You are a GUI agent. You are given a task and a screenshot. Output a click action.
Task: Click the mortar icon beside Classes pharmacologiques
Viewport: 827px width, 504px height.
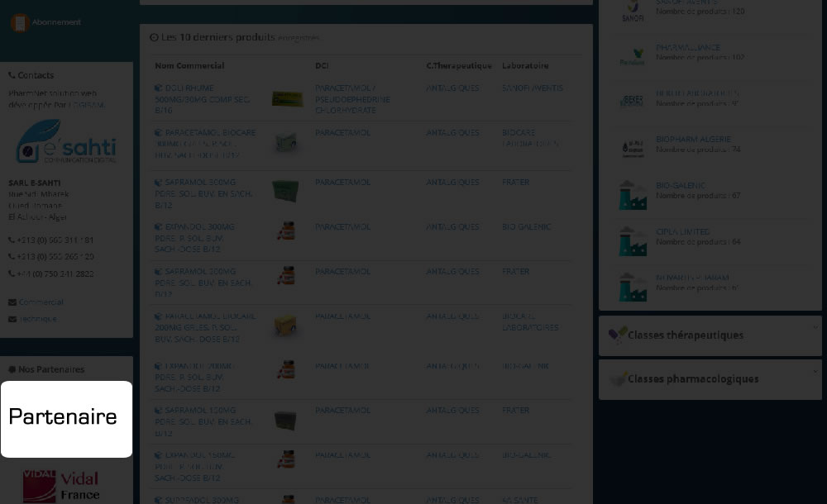point(617,379)
